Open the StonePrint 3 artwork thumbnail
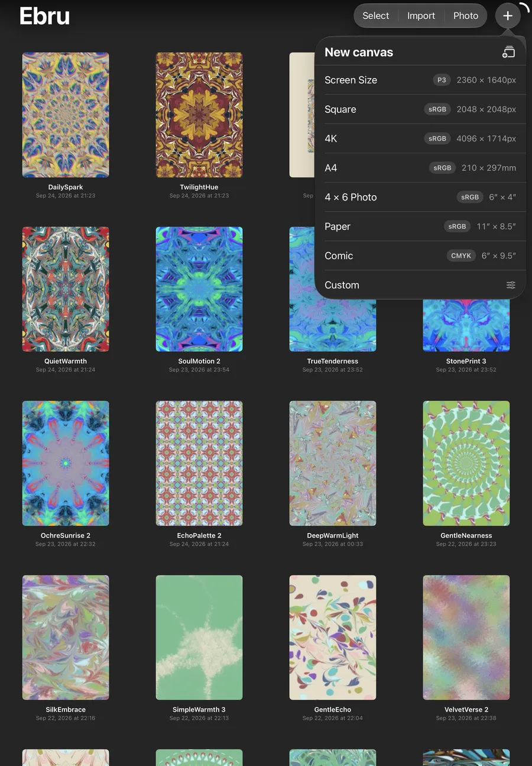This screenshot has height=766, width=532. point(466,325)
